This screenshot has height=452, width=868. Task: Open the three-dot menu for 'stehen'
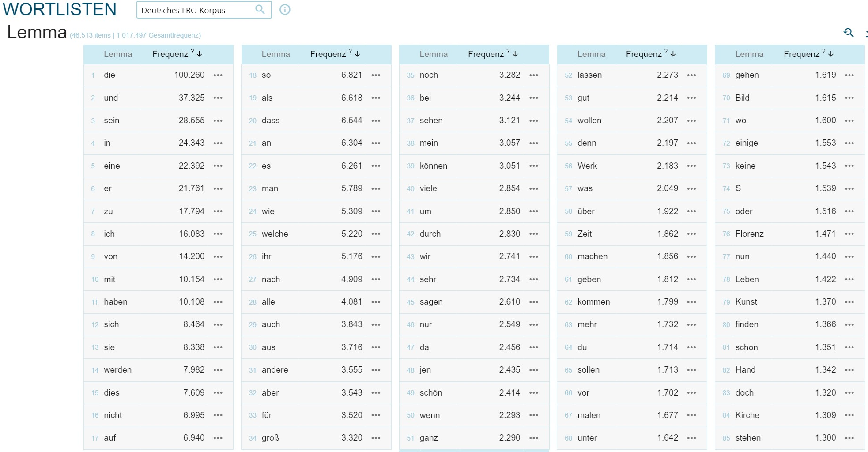tap(849, 438)
